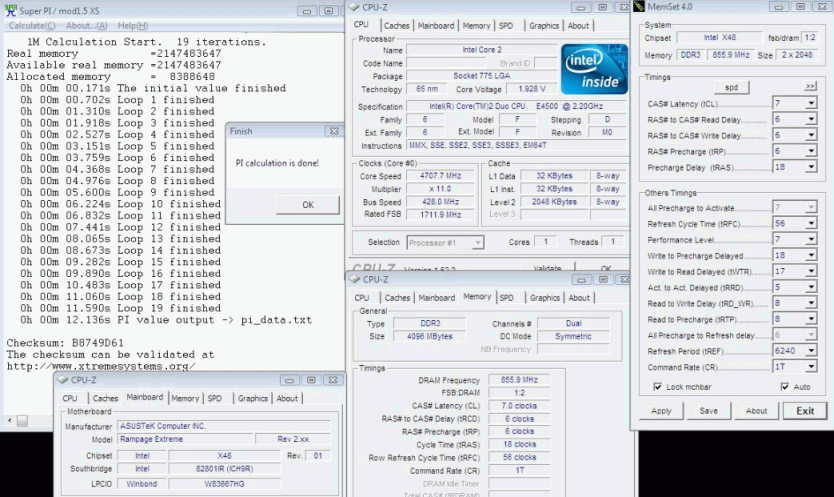The height and width of the screenshot is (497, 834).
Task: Open the CAS# Latency (tCL) dropdown
Action: (811, 103)
